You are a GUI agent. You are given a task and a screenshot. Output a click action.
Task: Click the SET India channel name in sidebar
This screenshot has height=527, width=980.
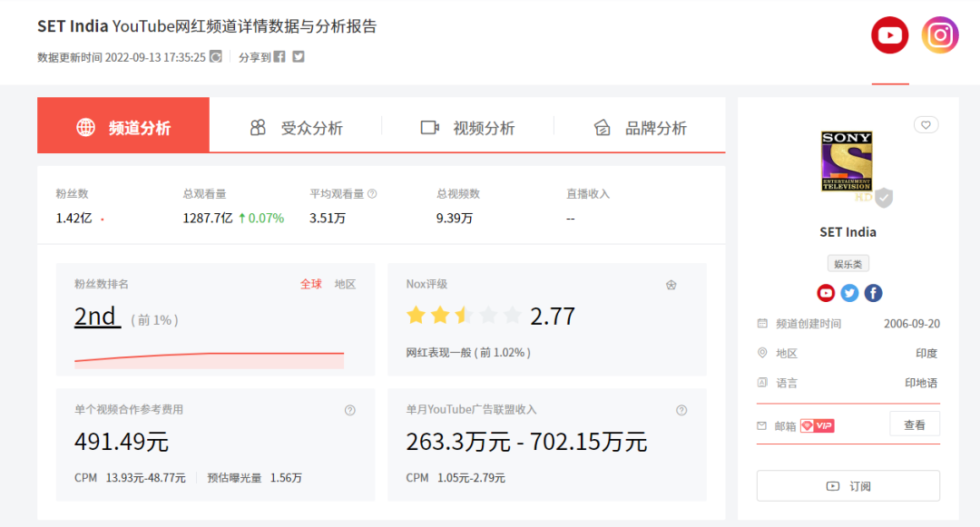848,232
